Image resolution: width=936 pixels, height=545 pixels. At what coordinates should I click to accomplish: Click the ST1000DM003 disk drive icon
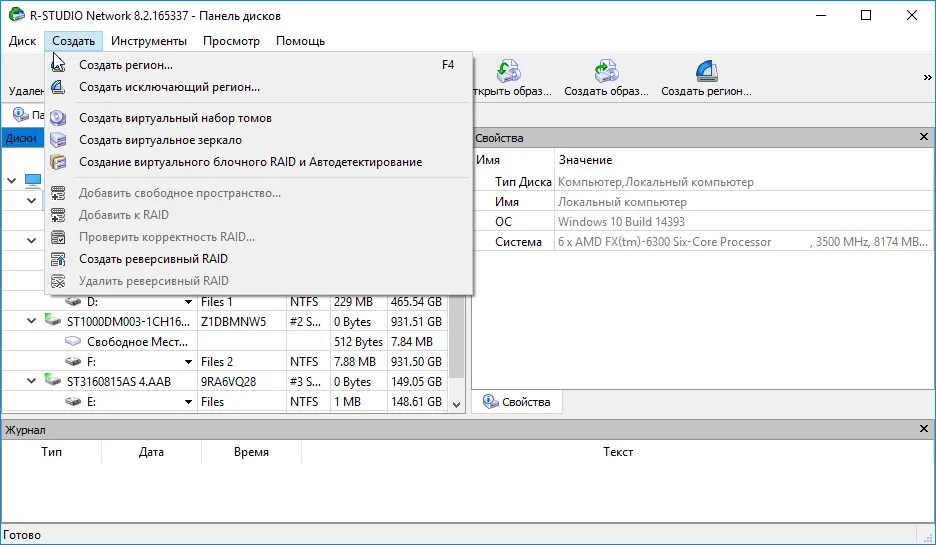click(x=53, y=321)
